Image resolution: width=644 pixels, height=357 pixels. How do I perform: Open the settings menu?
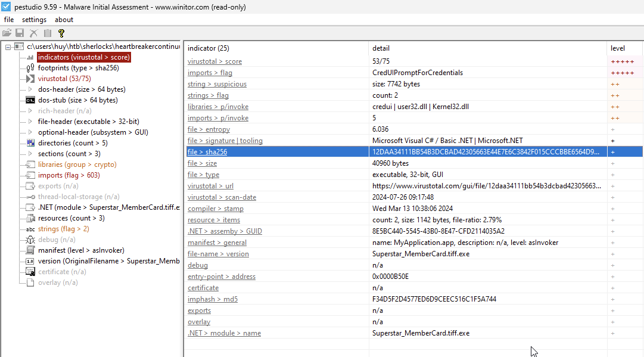tap(34, 20)
